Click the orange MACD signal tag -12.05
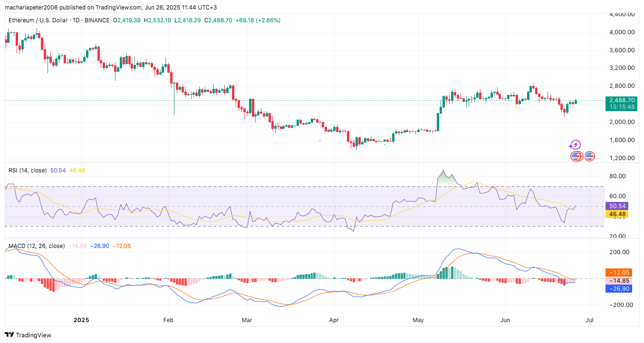 pos(618,273)
